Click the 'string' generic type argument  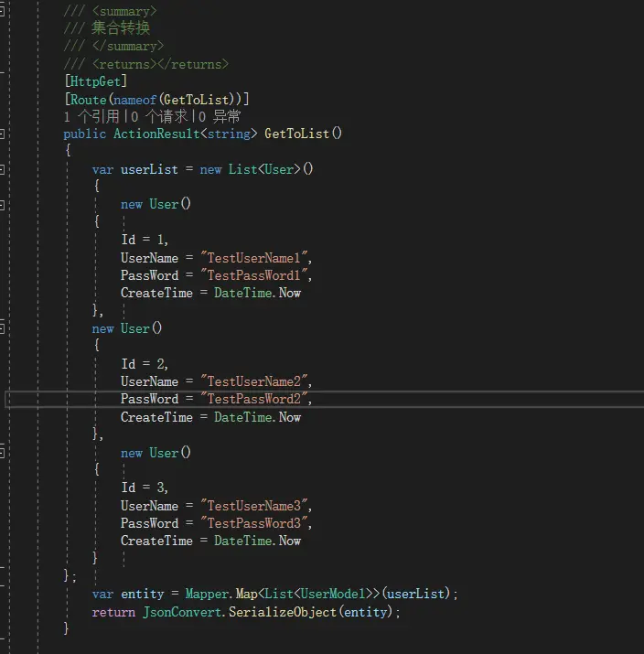click(229, 134)
